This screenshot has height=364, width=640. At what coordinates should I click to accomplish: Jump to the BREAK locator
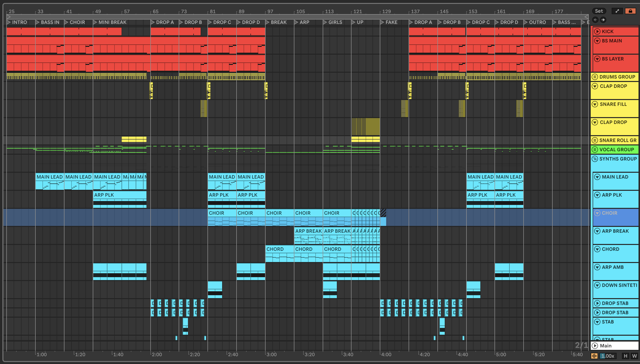click(x=267, y=22)
